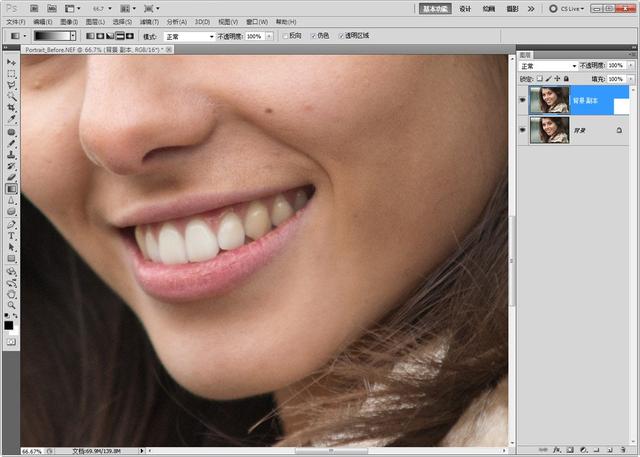Open the 滤镜(T) menu

pyautogui.click(x=149, y=22)
